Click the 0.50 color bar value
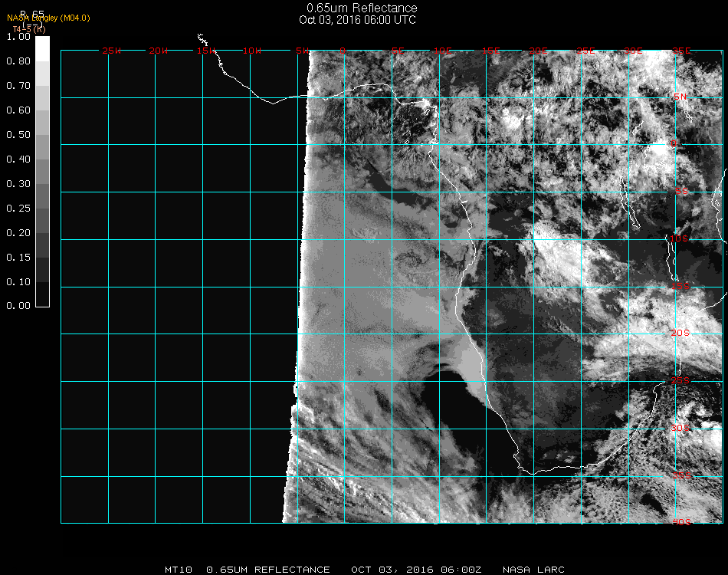 [18, 135]
